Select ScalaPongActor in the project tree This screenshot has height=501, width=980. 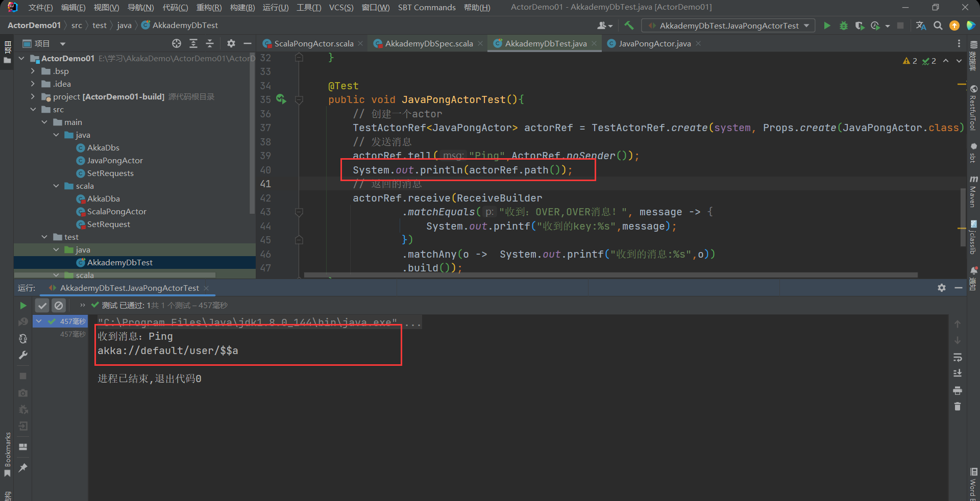tap(117, 211)
